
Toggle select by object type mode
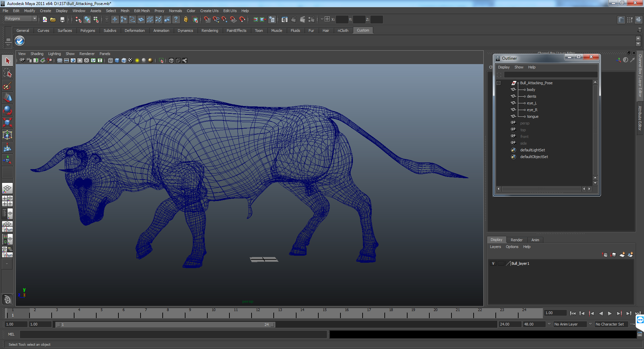click(87, 20)
